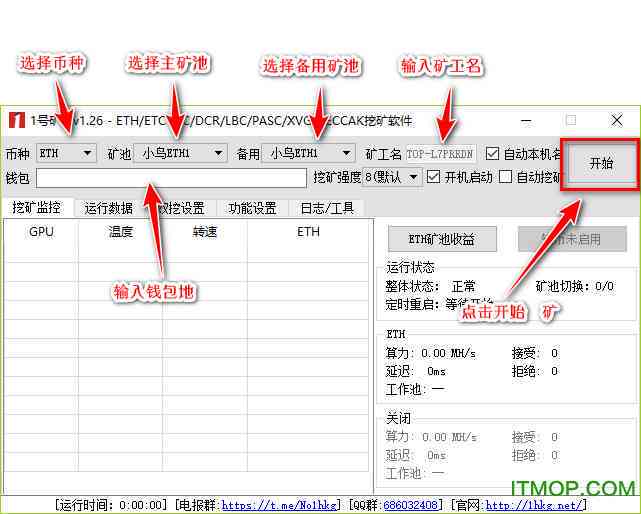Toggle the 开机启动 checkbox
Screen dimensions: 641x514
click(x=433, y=177)
